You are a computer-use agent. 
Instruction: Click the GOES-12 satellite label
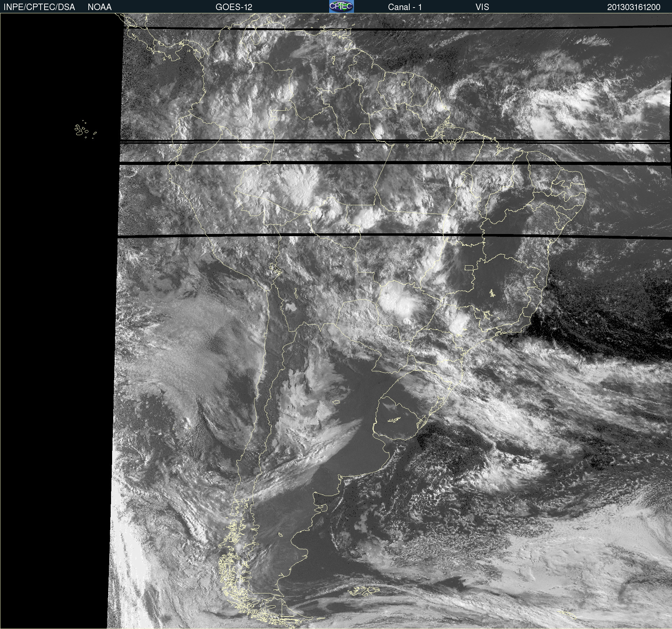tap(234, 7)
